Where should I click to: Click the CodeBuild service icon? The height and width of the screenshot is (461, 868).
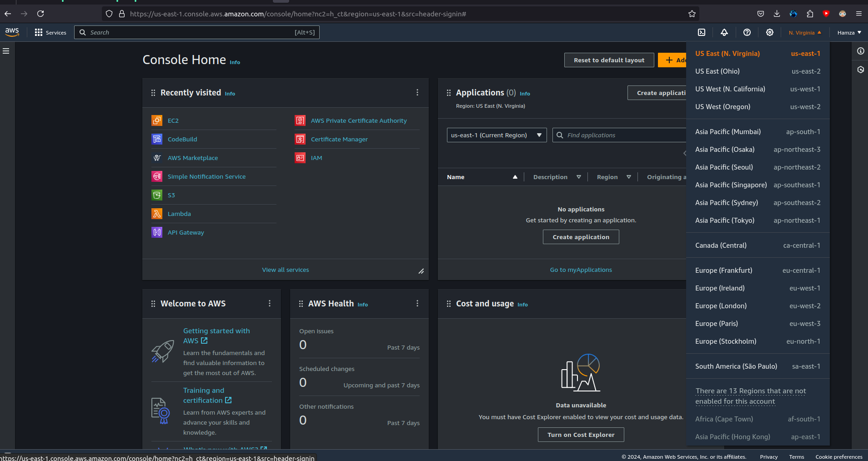click(157, 139)
